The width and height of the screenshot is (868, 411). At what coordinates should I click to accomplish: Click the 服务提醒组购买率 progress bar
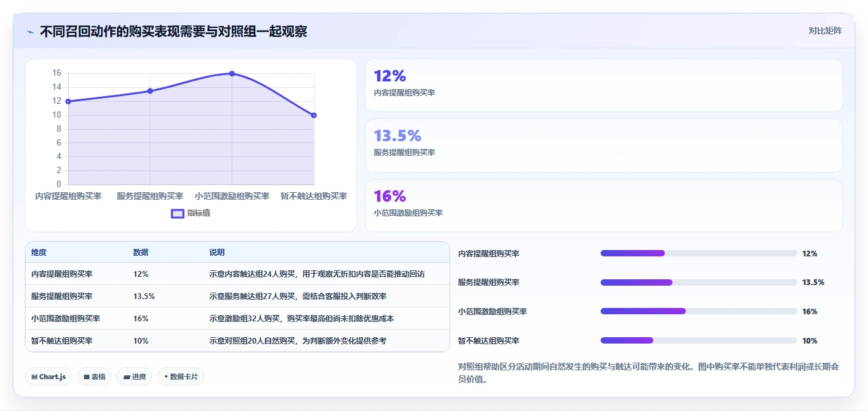[x=699, y=282]
